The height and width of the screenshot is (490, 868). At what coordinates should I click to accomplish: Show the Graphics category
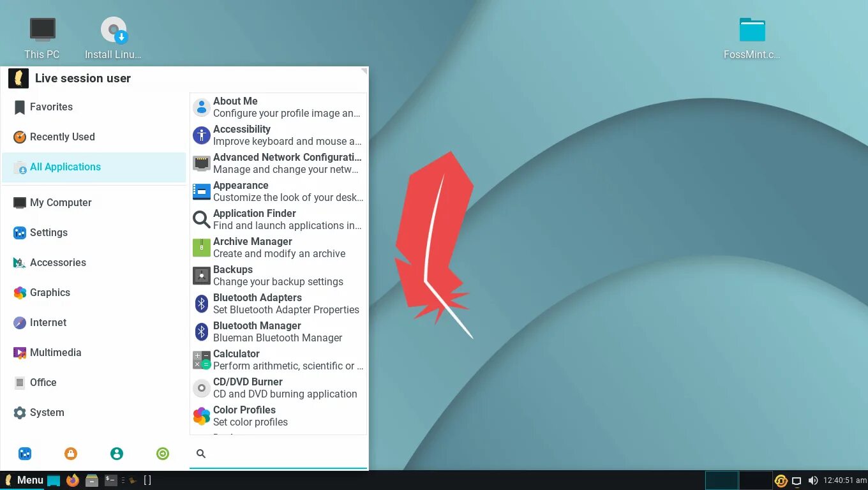pyautogui.click(x=94, y=293)
